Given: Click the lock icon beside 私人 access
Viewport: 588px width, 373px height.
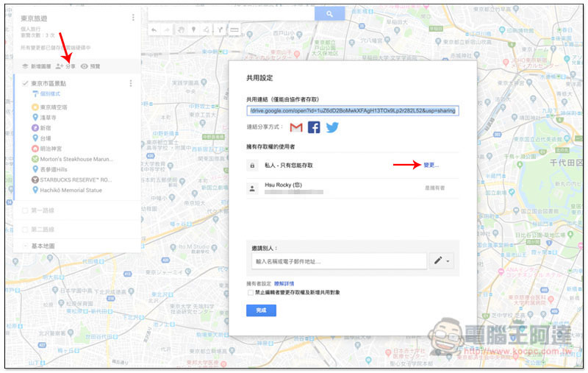Looking at the screenshot, I should click(252, 165).
